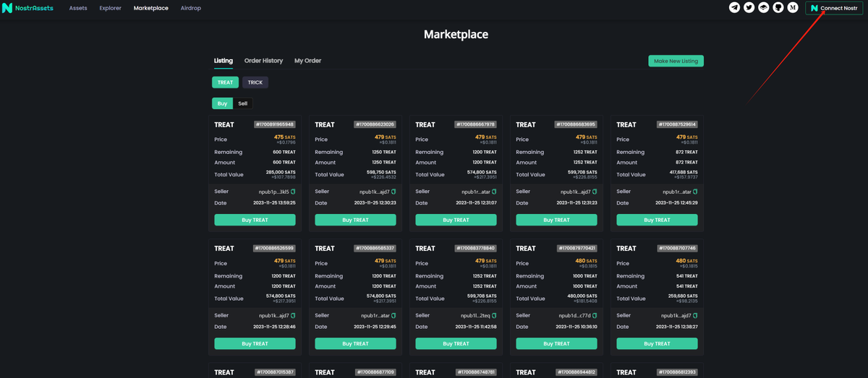Select the TREAT token filter
868x378 pixels.
coord(225,82)
